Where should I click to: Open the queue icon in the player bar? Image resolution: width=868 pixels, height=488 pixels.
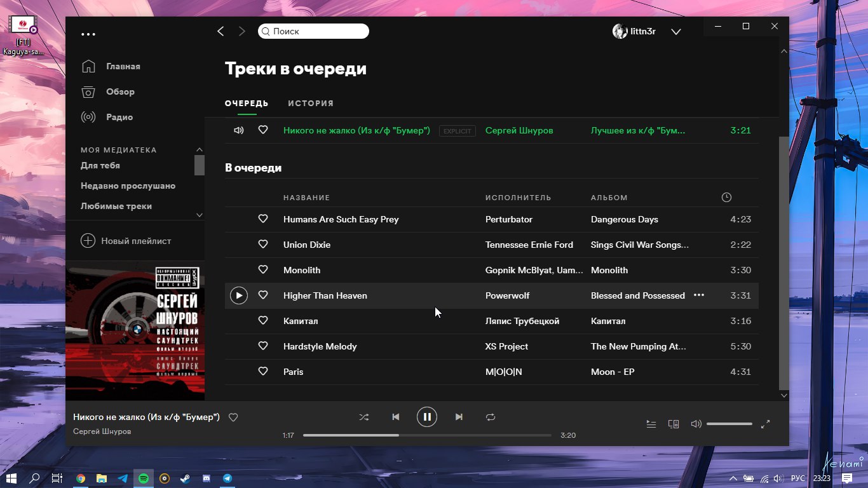coord(651,424)
